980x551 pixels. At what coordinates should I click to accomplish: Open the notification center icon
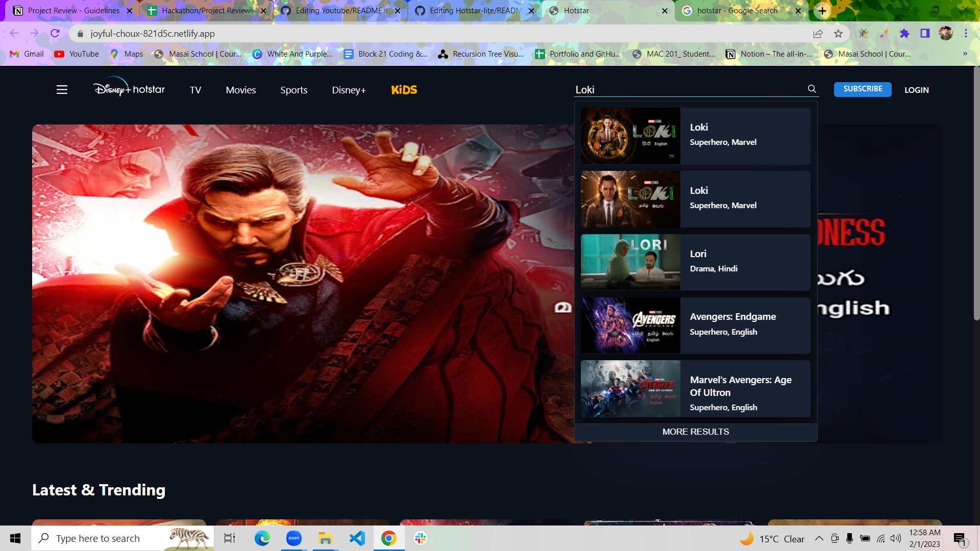coord(960,539)
